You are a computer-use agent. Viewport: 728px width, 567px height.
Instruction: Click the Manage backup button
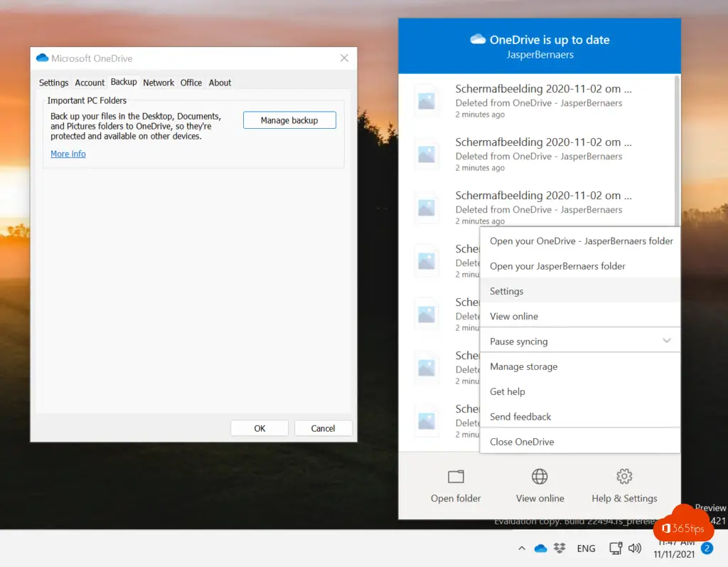(x=289, y=120)
